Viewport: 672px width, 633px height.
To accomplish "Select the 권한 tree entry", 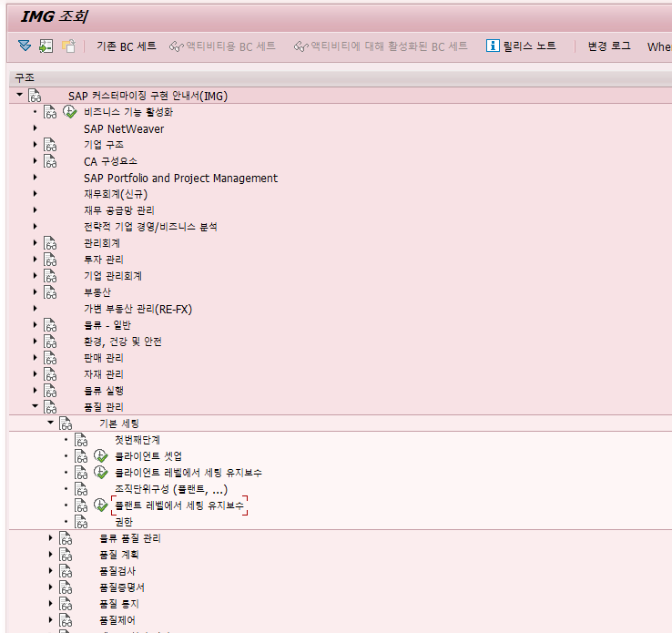I will pyautogui.click(x=124, y=522).
